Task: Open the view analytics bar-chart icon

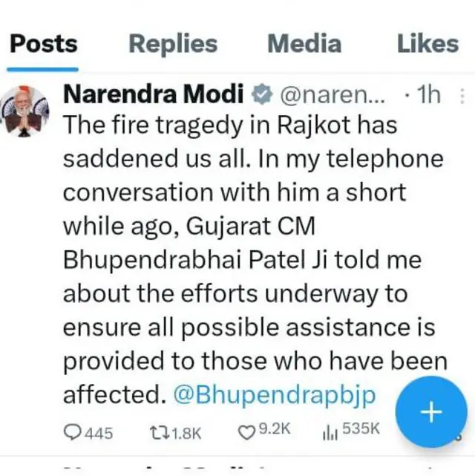Action: pyautogui.click(x=330, y=431)
